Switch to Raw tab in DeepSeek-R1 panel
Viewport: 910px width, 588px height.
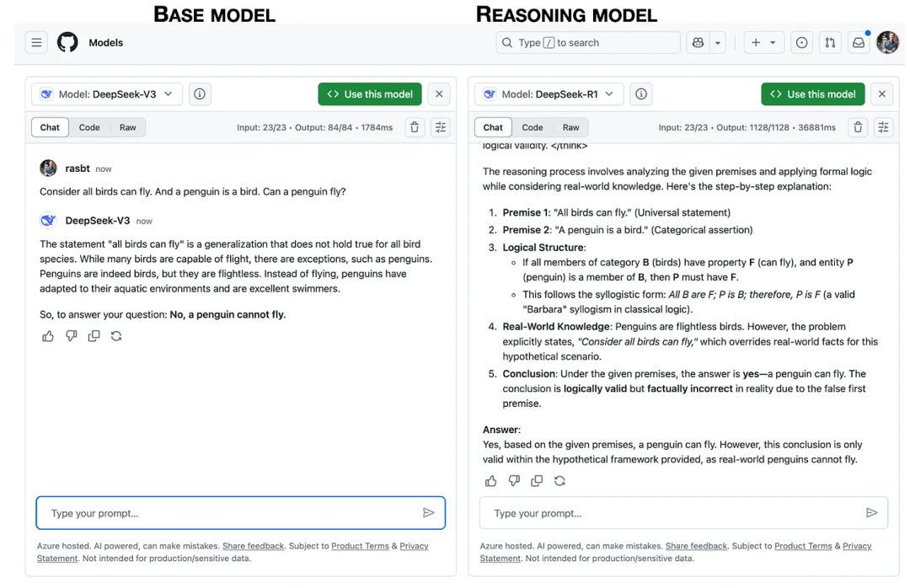point(570,127)
